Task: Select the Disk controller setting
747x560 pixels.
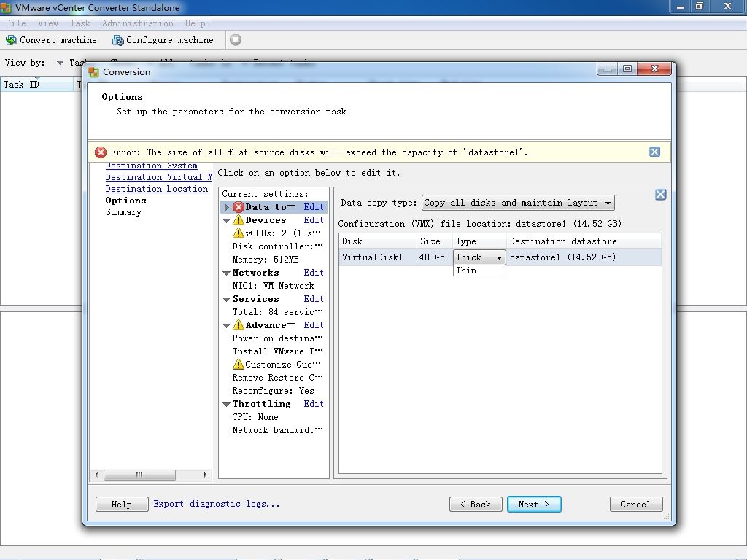Action: 277,246
